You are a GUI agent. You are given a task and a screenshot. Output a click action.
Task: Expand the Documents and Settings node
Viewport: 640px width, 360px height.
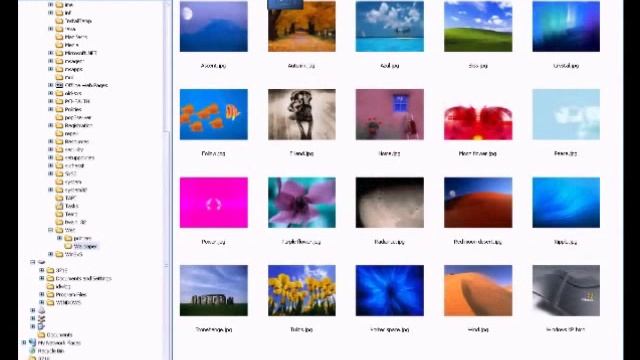(x=42, y=278)
